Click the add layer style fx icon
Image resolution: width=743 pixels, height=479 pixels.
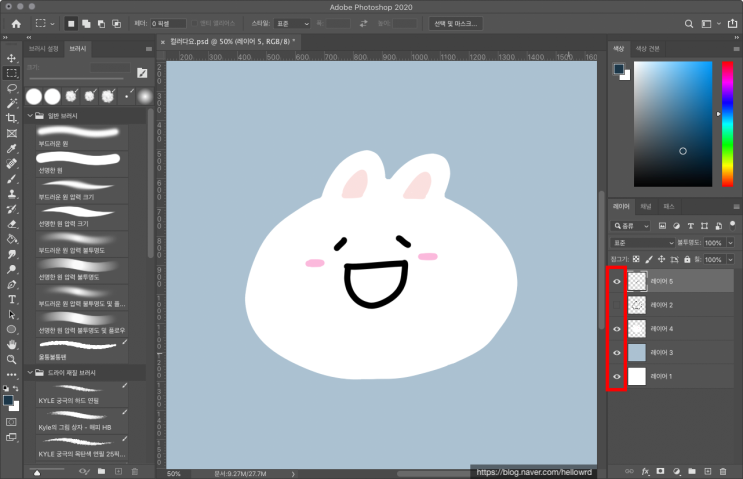point(645,471)
